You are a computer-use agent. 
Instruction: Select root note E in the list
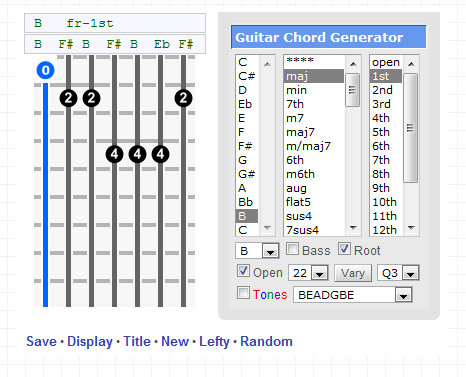point(247,118)
